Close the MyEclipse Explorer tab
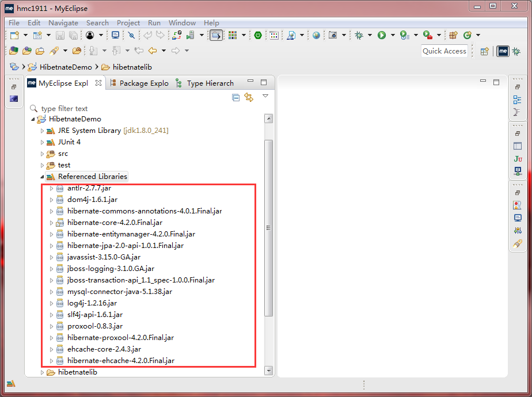 click(x=98, y=83)
